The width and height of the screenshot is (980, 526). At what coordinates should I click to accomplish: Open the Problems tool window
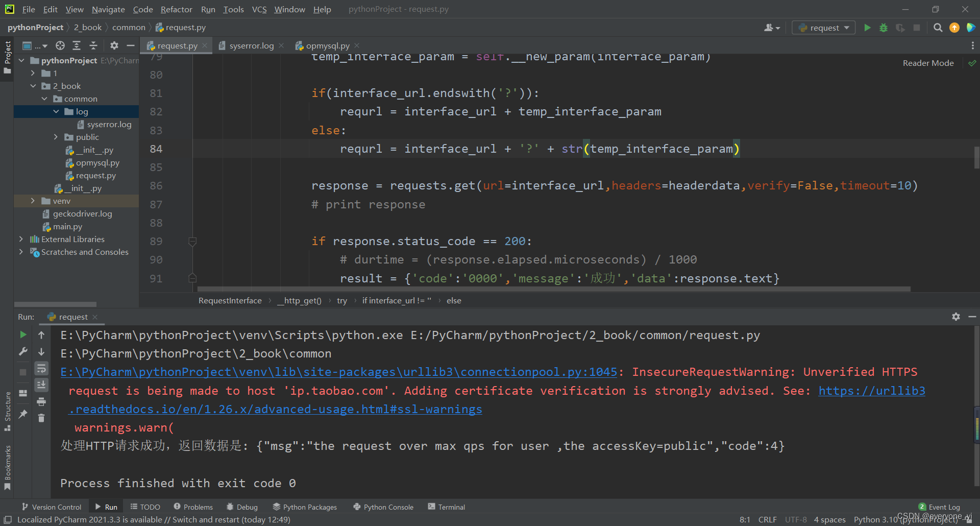point(193,507)
